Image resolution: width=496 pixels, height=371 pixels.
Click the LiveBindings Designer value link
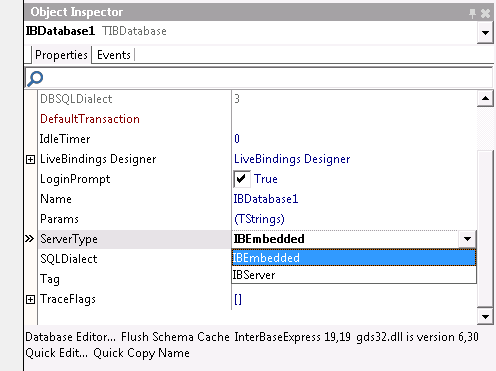pos(292,159)
